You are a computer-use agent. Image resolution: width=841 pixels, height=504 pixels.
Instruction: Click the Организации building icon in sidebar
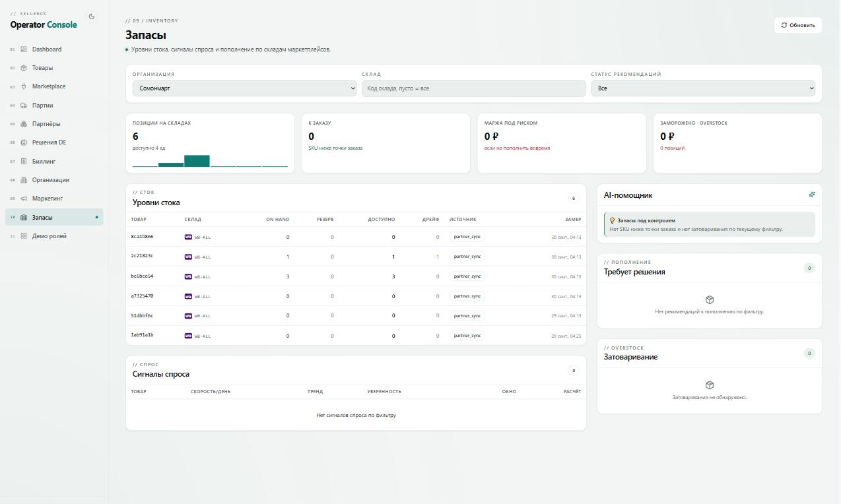[24, 180]
